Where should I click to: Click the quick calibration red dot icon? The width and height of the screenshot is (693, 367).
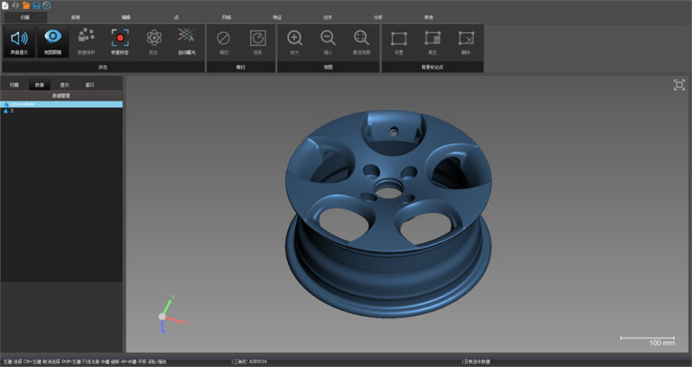[x=120, y=38]
